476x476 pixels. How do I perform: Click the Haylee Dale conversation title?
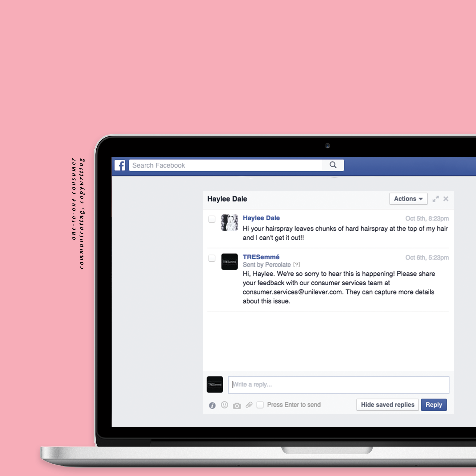coord(227,199)
